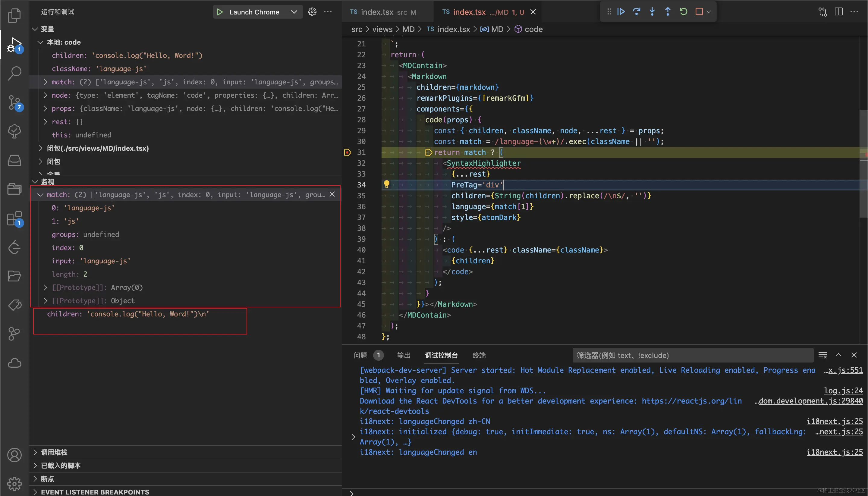The height and width of the screenshot is (496, 868).
Task: Open launch.json gear icon
Action: tap(312, 12)
